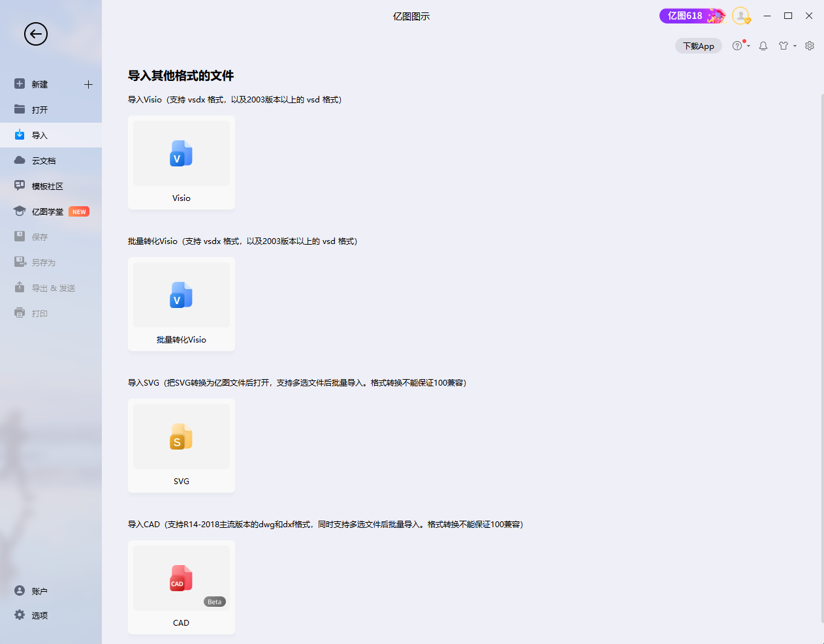Open 亿图学堂 with NEW badge
824x644 pixels.
48,211
